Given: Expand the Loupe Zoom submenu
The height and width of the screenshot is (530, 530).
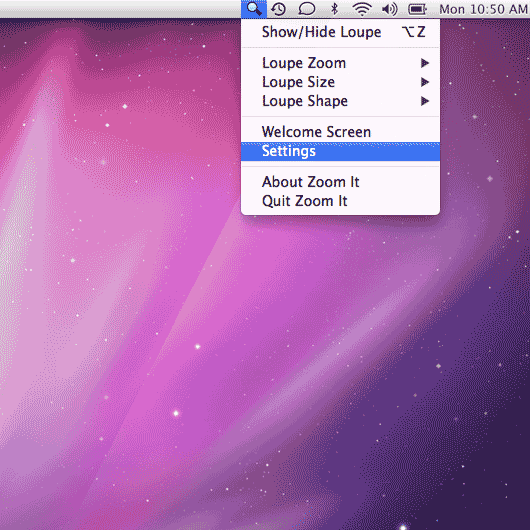Looking at the screenshot, I should 340,63.
